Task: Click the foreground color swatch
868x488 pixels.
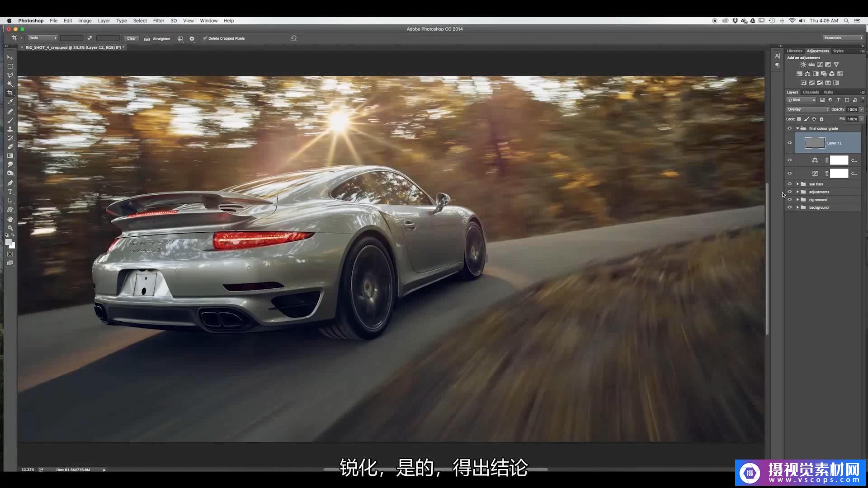Action: tap(8, 242)
